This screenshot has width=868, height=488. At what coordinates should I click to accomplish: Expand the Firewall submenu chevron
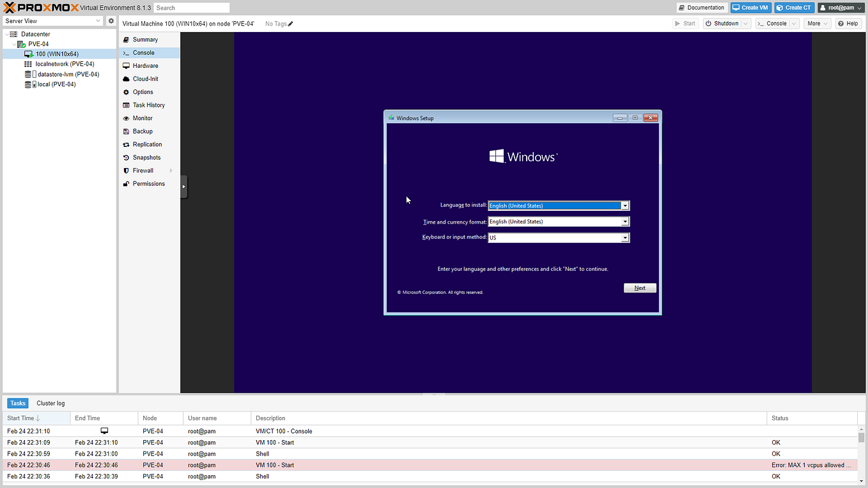tap(171, 171)
